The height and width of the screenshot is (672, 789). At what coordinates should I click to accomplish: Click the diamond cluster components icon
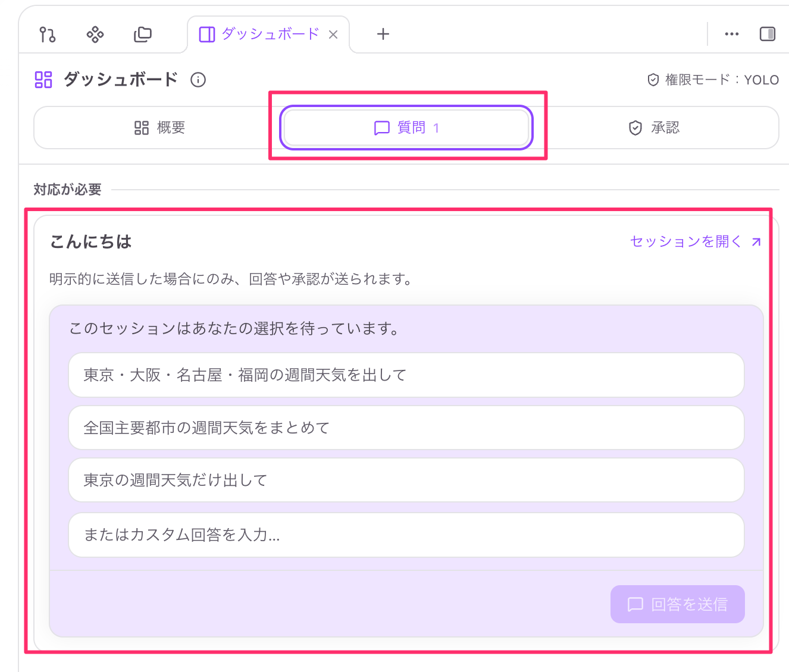tap(95, 34)
